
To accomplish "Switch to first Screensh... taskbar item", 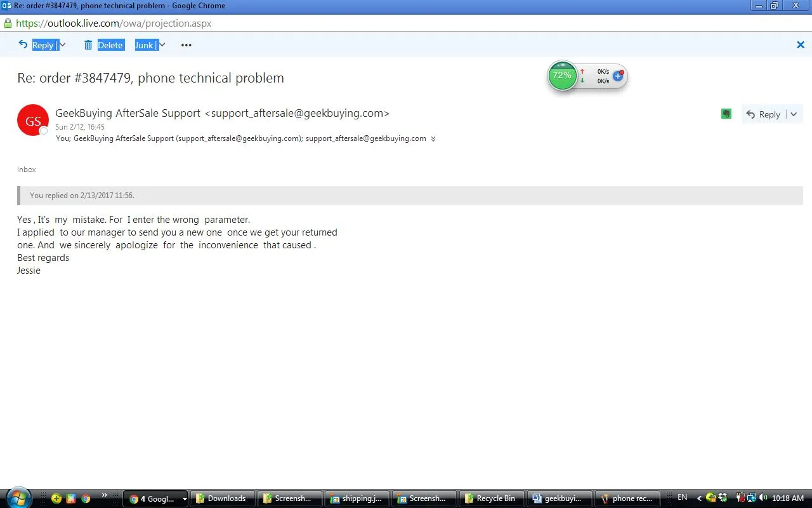I will 290,498.
